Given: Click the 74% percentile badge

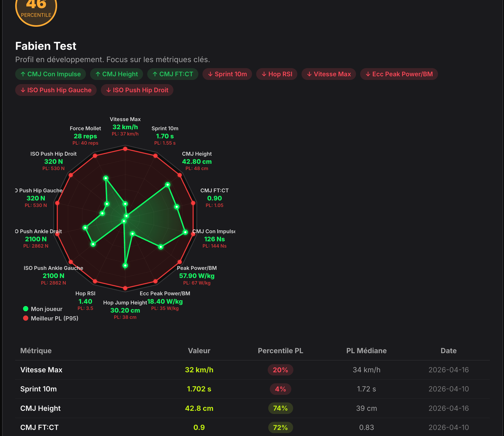Looking at the screenshot, I should (x=280, y=408).
